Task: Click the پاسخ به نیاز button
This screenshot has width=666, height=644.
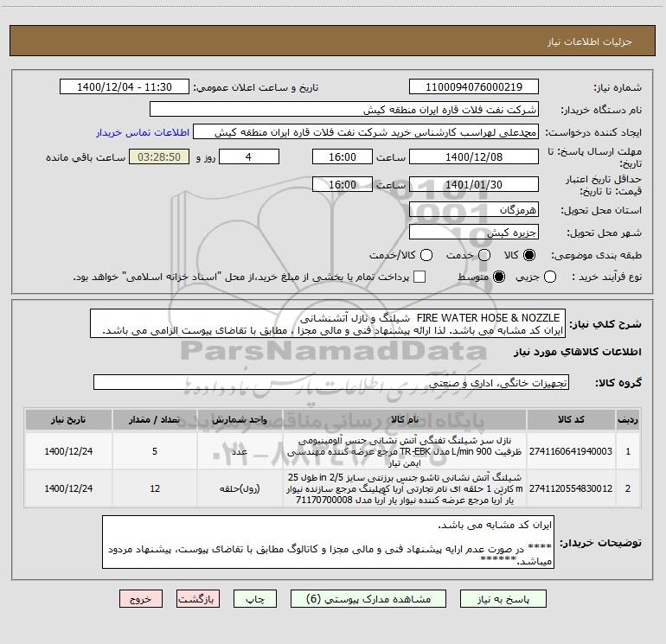Action: pos(503,598)
